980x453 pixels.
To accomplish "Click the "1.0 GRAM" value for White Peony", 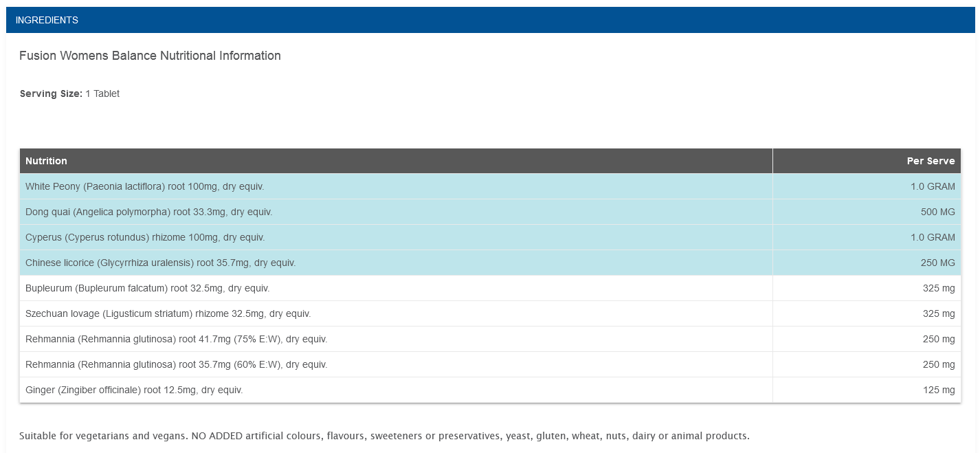I will [x=933, y=186].
